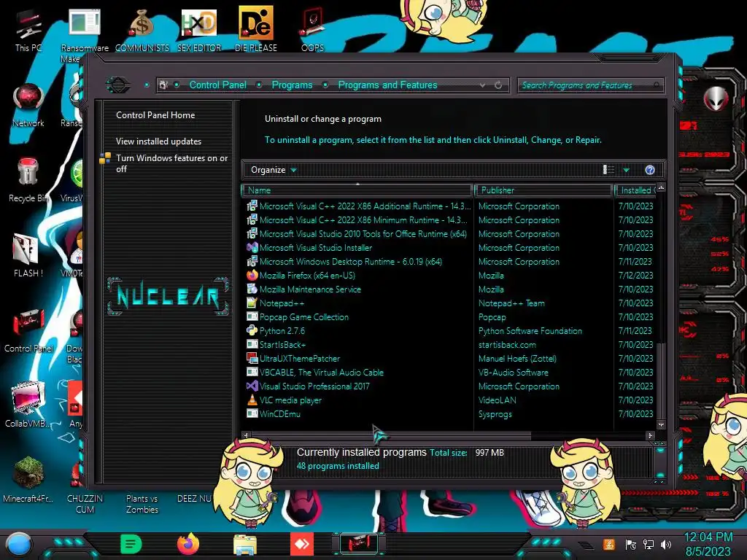The image size is (747, 560).
Task: Select UltraUXThemePatcher row
Action: pos(300,358)
